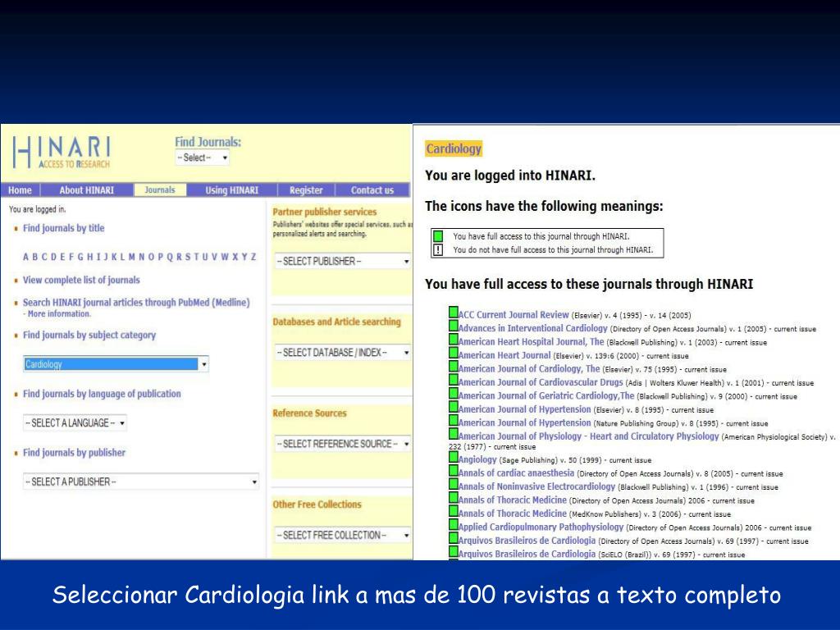Open the Find Journals Select dropdown
Screen dimensions: 840x630
[x=202, y=158]
